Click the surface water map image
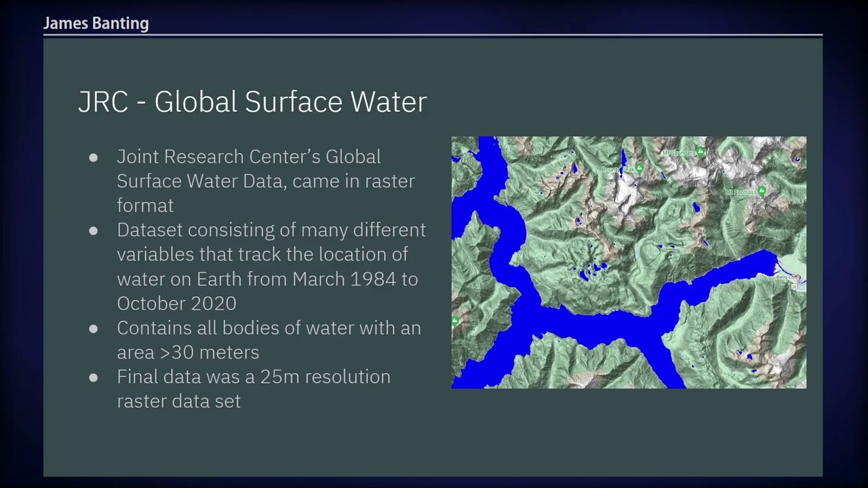Screen dimensions: 868x488 click(629, 262)
